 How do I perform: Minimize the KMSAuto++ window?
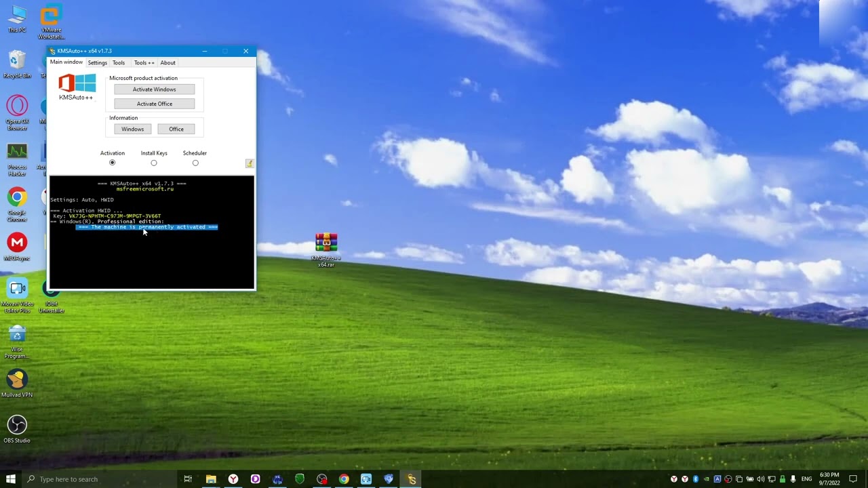click(204, 51)
